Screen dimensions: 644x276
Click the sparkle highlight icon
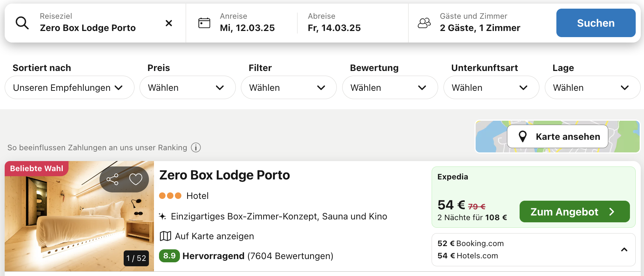point(163,216)
